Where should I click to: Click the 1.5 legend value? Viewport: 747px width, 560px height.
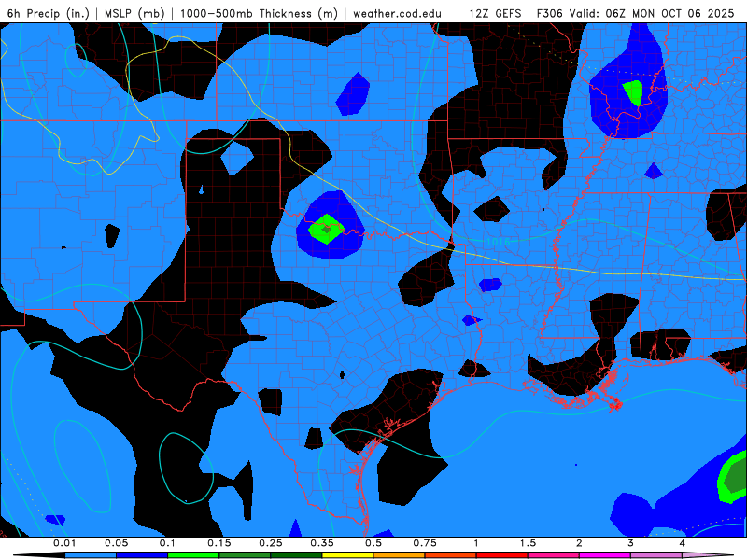(x=528, y=543)
